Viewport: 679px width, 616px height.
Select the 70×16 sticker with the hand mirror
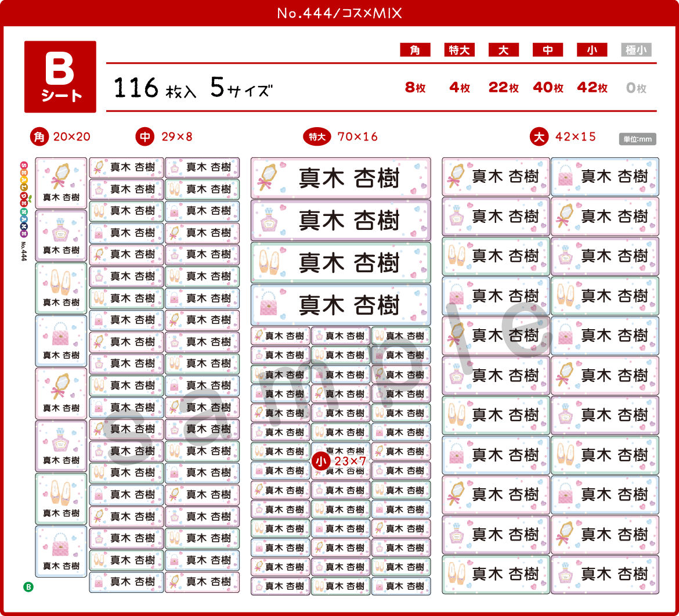click(x=341, y=178)
